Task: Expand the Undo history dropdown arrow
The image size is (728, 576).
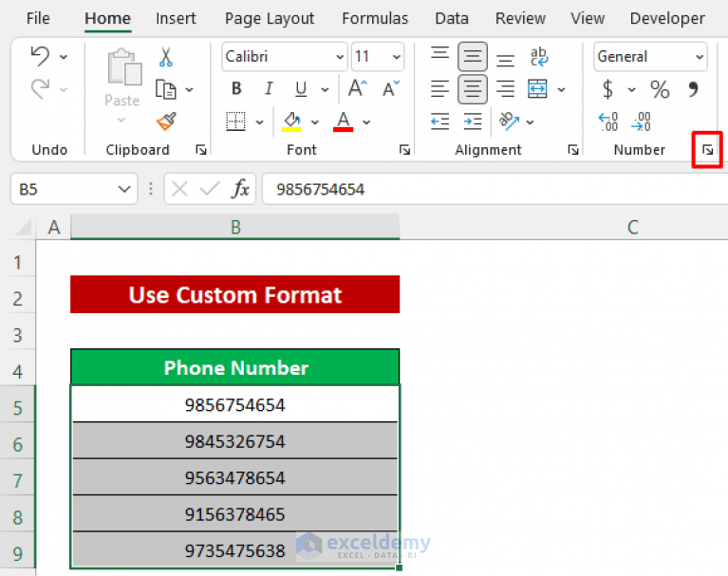Action: [x=64, y=57]
